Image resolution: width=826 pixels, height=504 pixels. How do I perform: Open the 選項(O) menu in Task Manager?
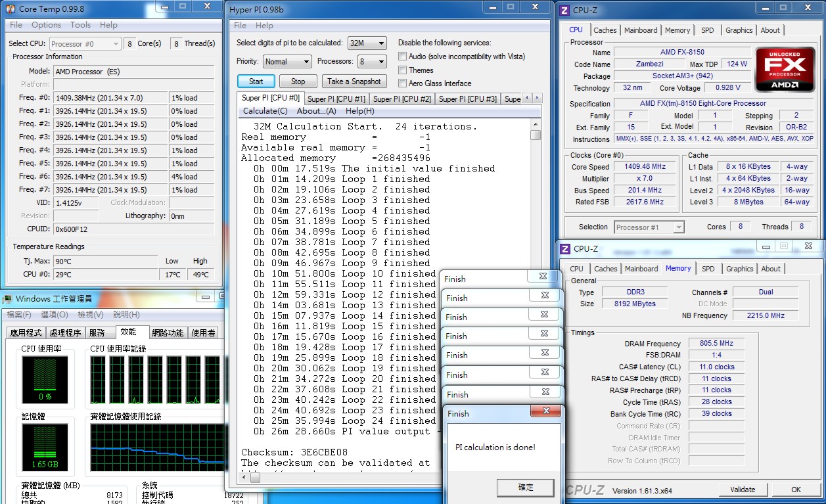[x=55, y=315]
